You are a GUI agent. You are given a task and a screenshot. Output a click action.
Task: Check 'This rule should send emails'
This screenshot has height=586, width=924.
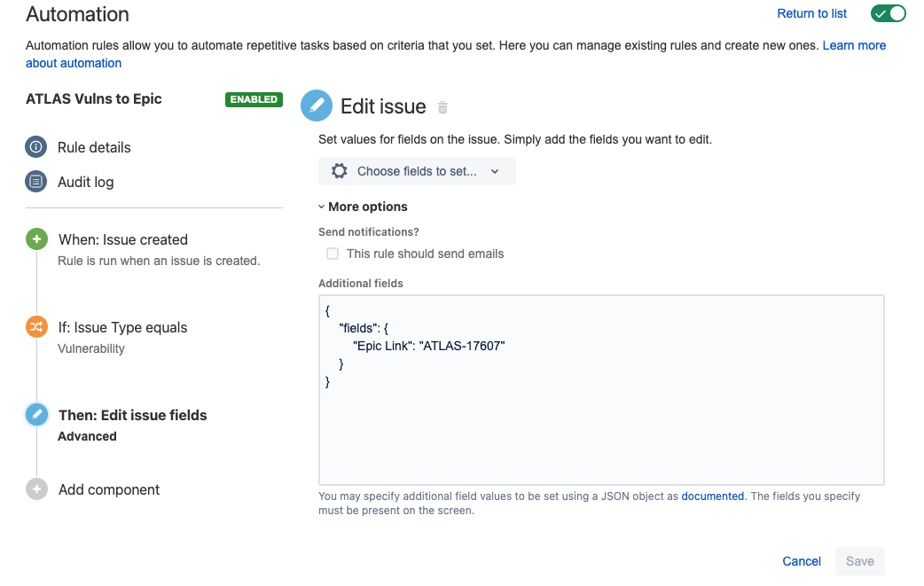pyautogui.click(x=333, y=254)
